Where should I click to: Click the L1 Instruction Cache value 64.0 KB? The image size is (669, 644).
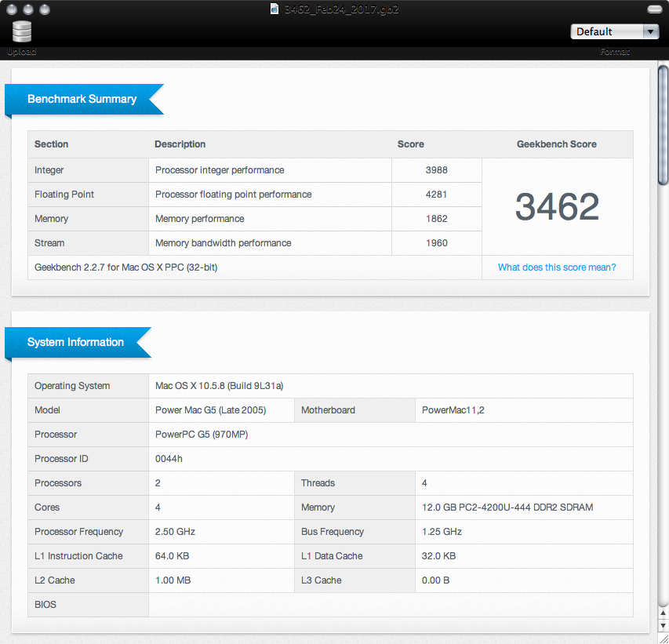(x=173, y=556)
